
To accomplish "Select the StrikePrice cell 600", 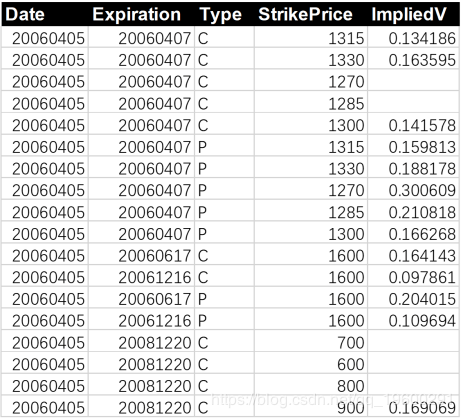I will tap(351, 364).
